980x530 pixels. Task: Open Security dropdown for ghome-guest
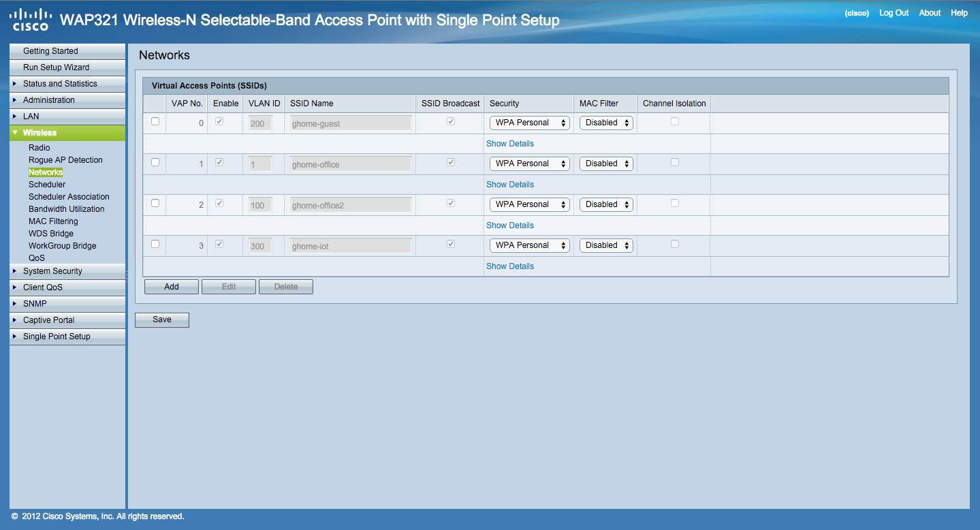click(x=530, y=123)
